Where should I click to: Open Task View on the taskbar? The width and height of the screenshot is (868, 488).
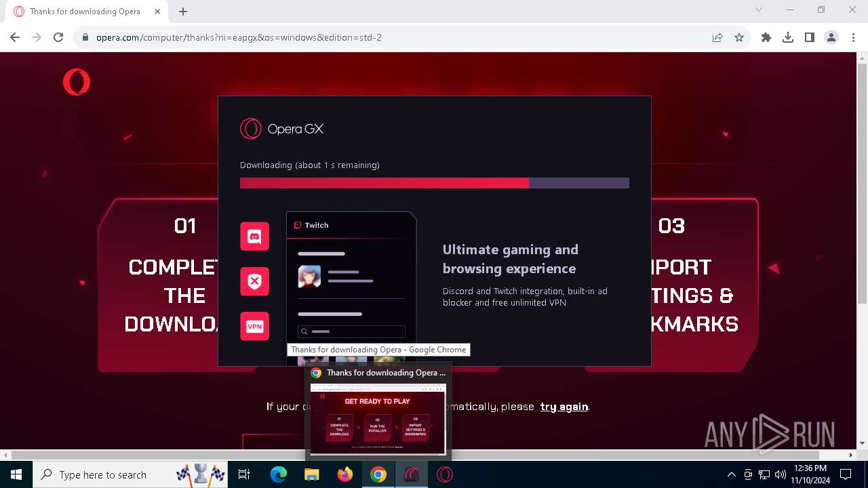pos(244,474)
